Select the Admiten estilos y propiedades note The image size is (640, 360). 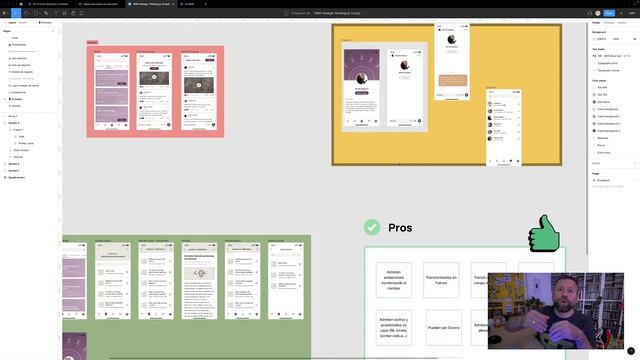[x=393, y=328]
